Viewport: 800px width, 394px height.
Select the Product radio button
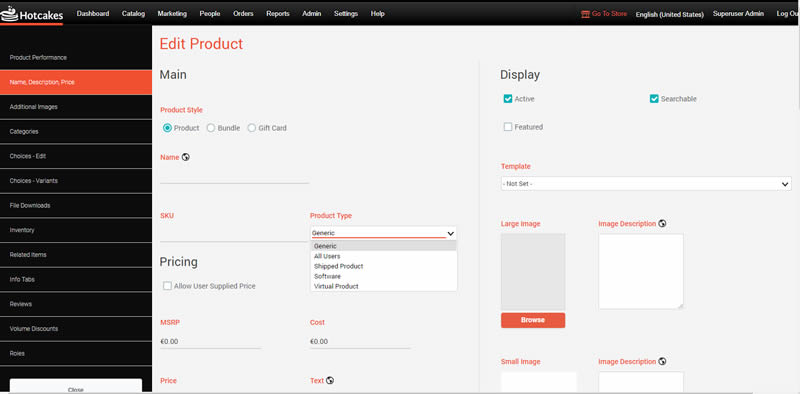[x=167, y=128]
